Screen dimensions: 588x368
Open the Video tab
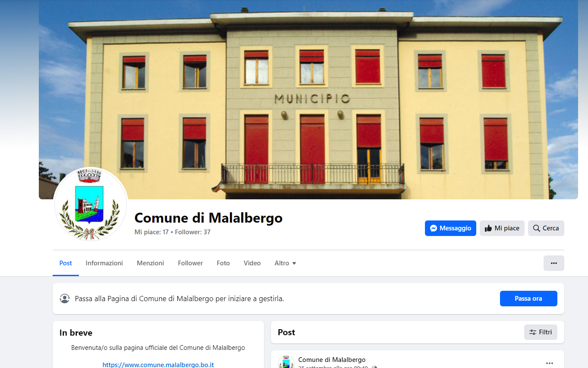point(252,263)
